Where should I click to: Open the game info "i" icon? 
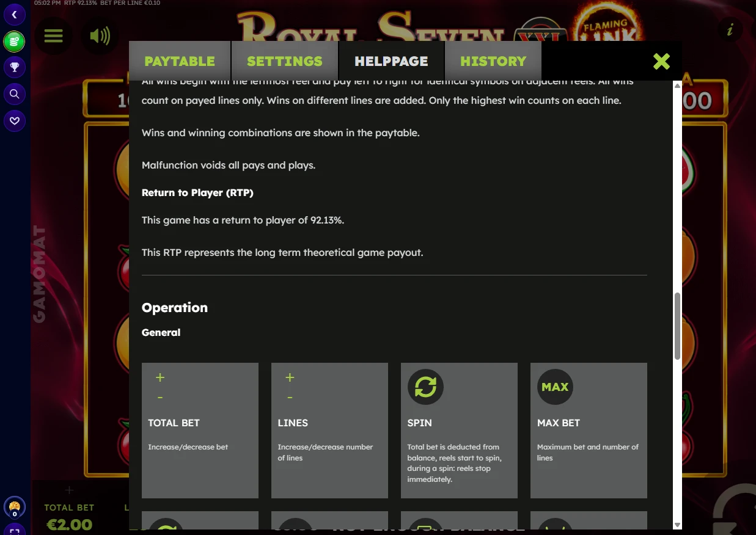pyautogui.click(x=730, y=29)
